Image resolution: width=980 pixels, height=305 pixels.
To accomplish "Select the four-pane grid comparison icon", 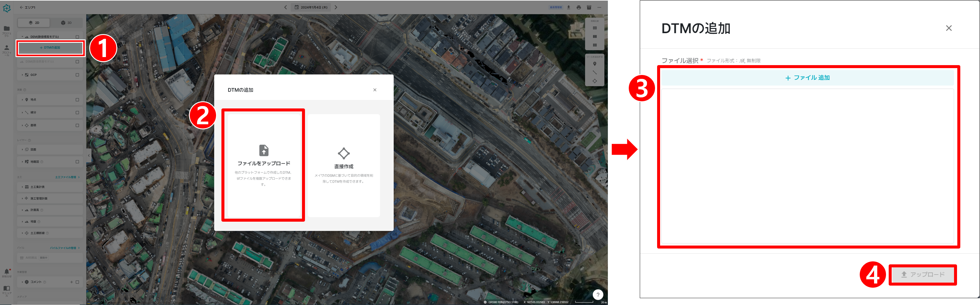I will coord(595,45).
